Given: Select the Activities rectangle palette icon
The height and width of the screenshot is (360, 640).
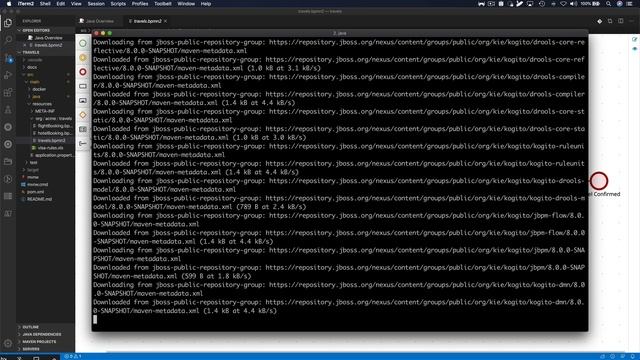Looking at the screenshot, I should click(83, 86).
